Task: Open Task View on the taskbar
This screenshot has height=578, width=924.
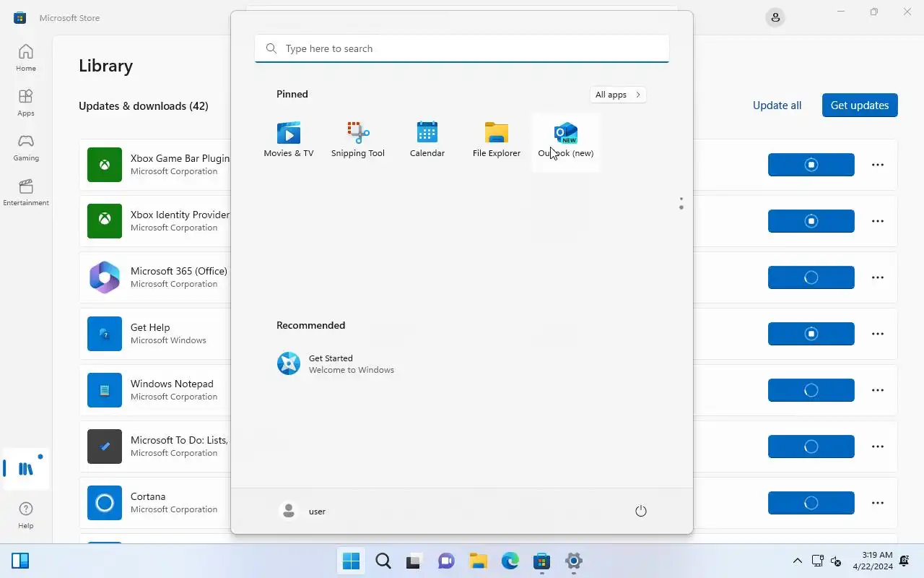Action: [x=414, y=561]
